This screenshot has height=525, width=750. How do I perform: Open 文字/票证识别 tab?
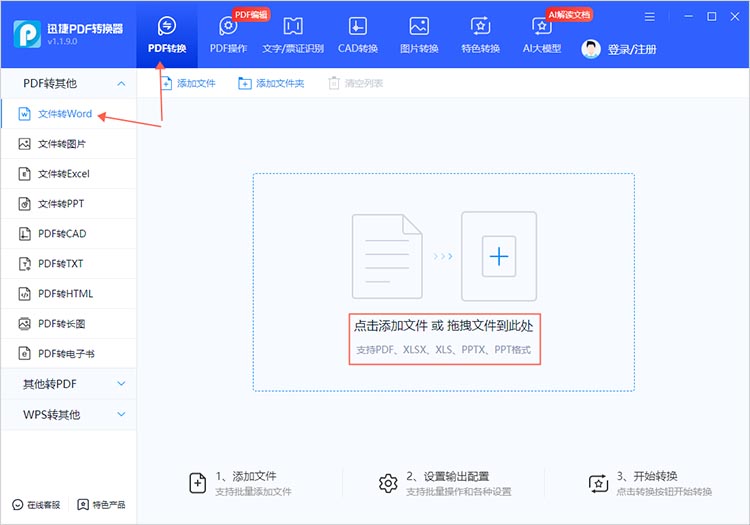pyautogui.click(x=293, y=35)
